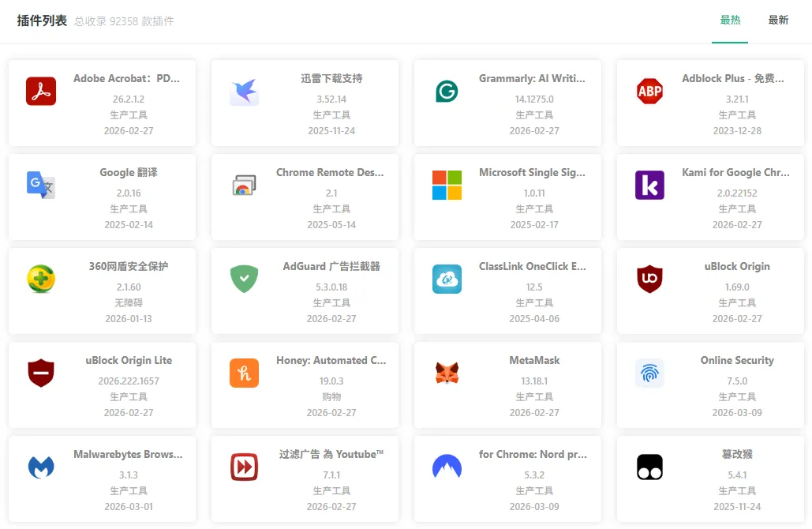Click the 迅雷 blue bird icon
This screenshot has height=529, width=812.
tap(244, 91)
